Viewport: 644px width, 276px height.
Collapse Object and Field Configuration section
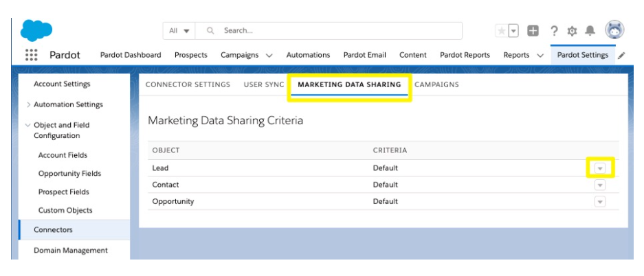[x=28, y=125]
